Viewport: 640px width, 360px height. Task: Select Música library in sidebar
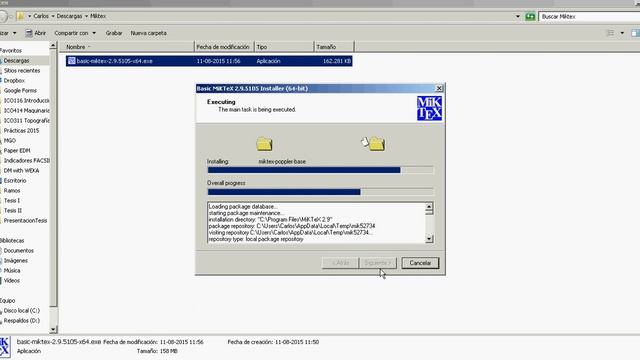pyautogui.click(x=12, y=271)
